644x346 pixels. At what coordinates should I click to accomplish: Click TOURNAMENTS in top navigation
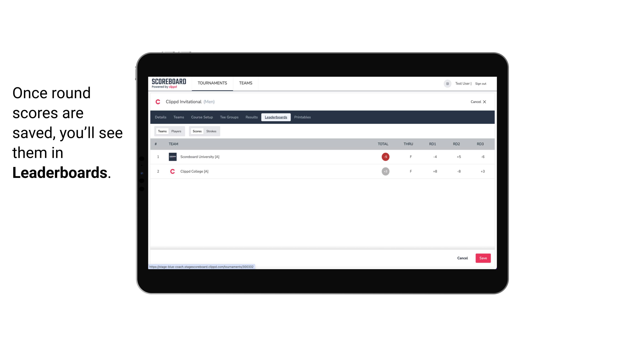tap(213, 83)
